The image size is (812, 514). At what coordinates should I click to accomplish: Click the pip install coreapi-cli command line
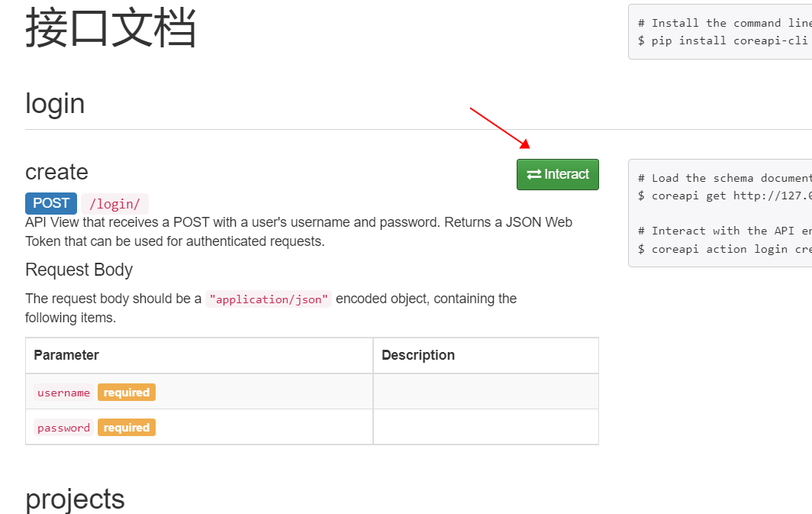[724, 41]
